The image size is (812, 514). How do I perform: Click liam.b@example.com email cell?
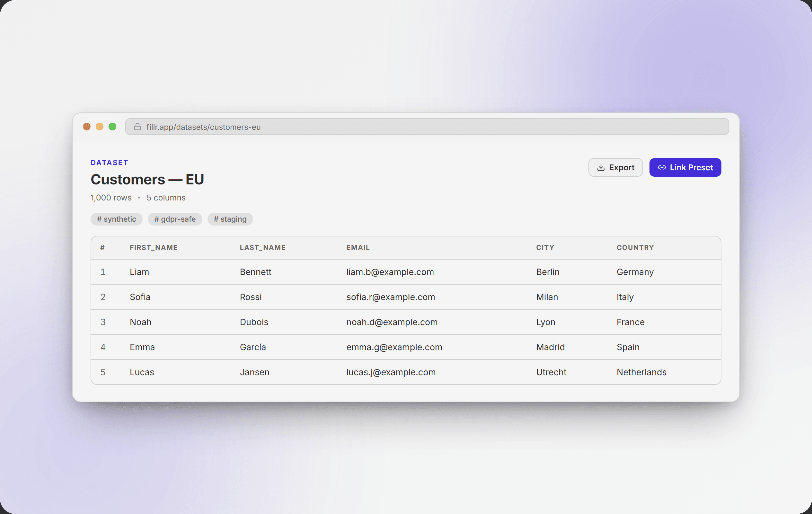coord(390,272)
